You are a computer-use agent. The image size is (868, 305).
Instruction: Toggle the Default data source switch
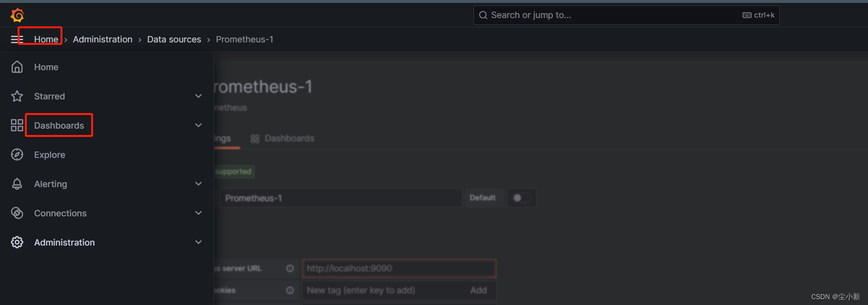(522, 198)
